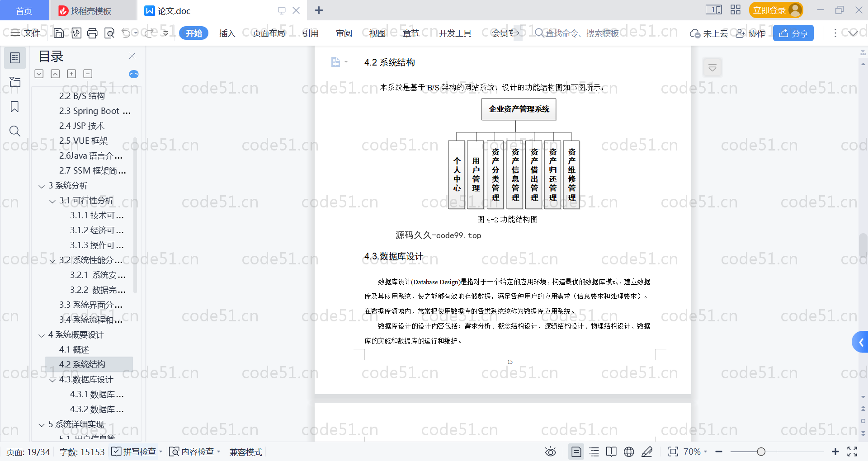
Task: Click the Print icon in toolbar
Action: tap(92, 33)
